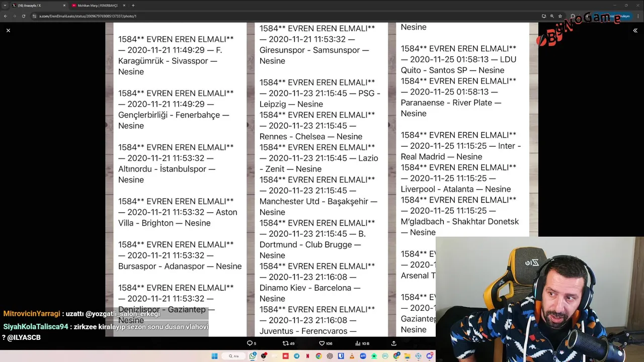
Task: Close the Anasayfa / X tab
Action: coord(64,6)
